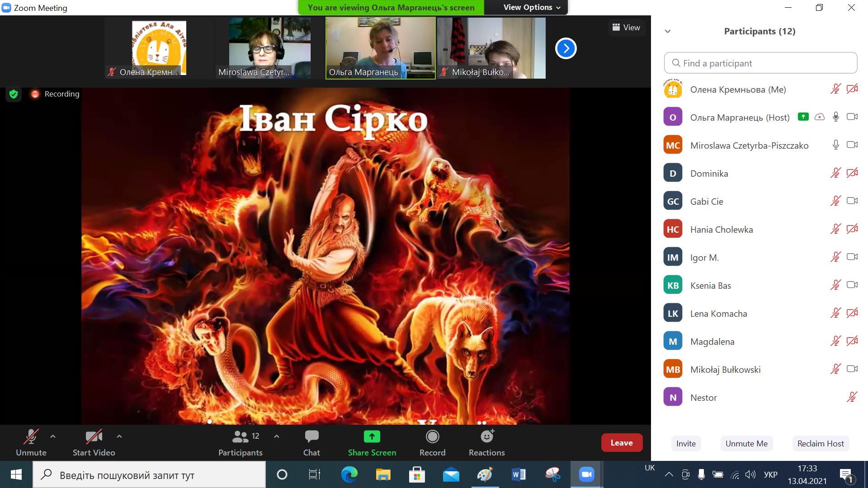Open Paint from the taskbar
Viewport: 868px width, 488px height.
click(485, 474)
